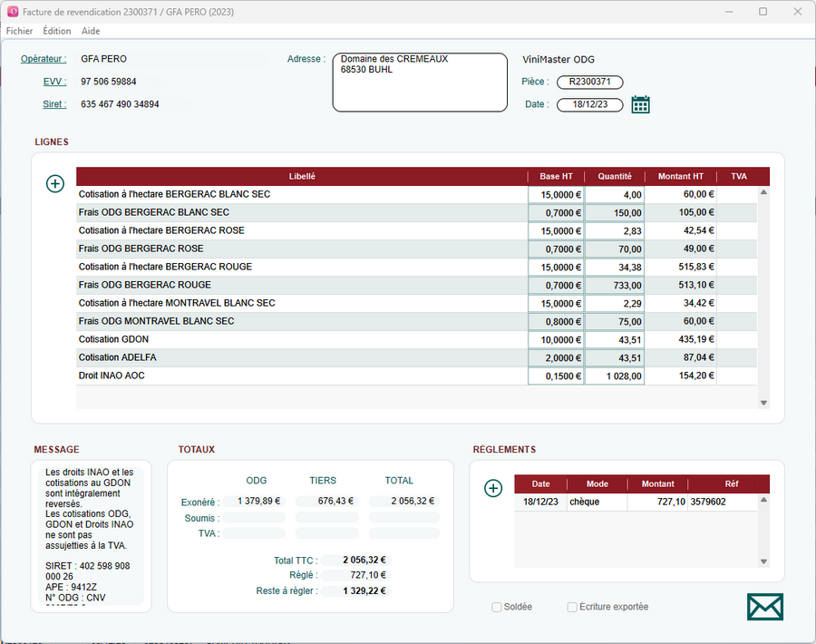
Task: Enable the Soldée checkbox
Action: tap(497, 607)
